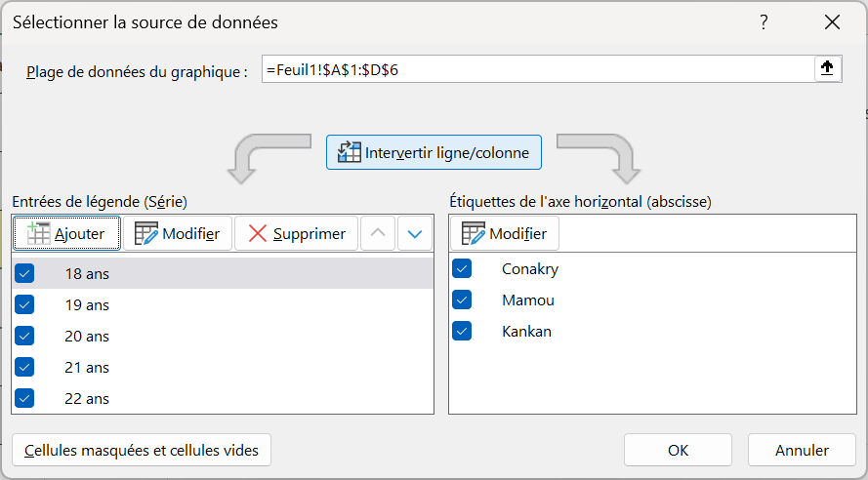This screenshot has width=868, height=480.
Task: Click Modifier for horizontal axis labels
Action: [504, 234]
